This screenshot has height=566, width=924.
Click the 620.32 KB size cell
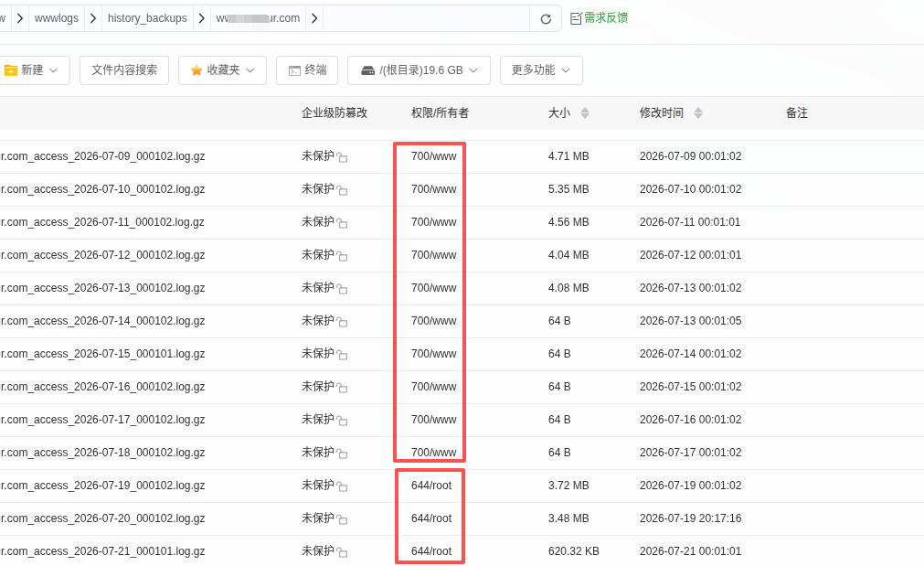point(573,551)
